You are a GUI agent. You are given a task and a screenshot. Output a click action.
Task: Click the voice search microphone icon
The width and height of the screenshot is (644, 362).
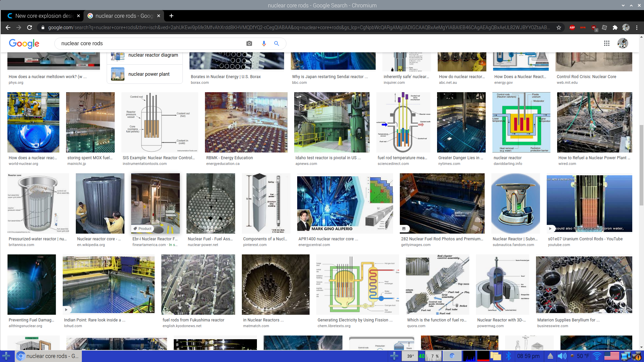coord(264,44)
